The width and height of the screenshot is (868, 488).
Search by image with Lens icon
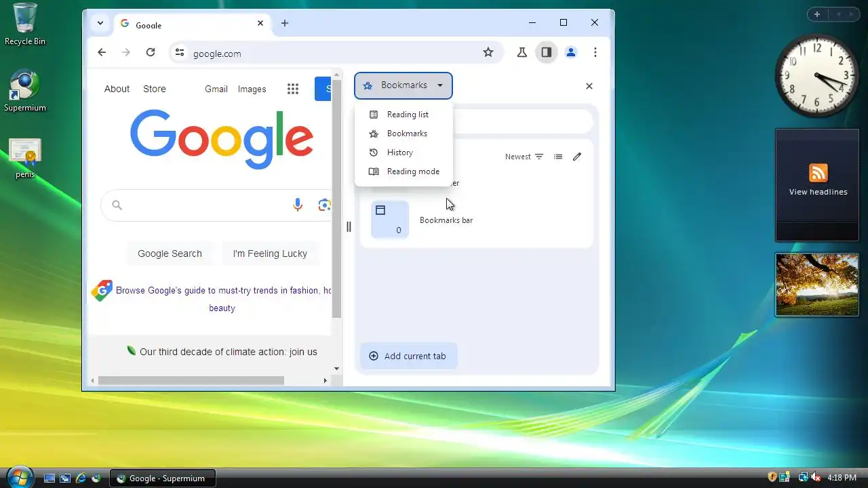(324, 205)
